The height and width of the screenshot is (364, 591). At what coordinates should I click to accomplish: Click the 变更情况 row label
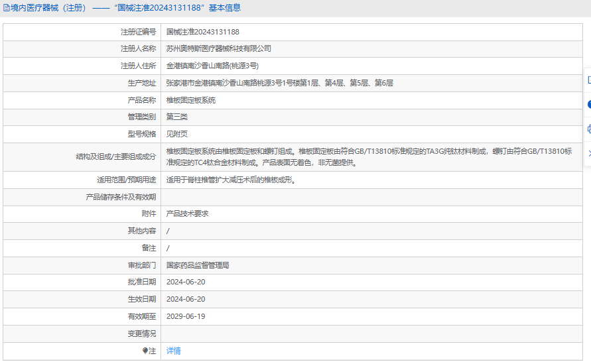(142, 334)
